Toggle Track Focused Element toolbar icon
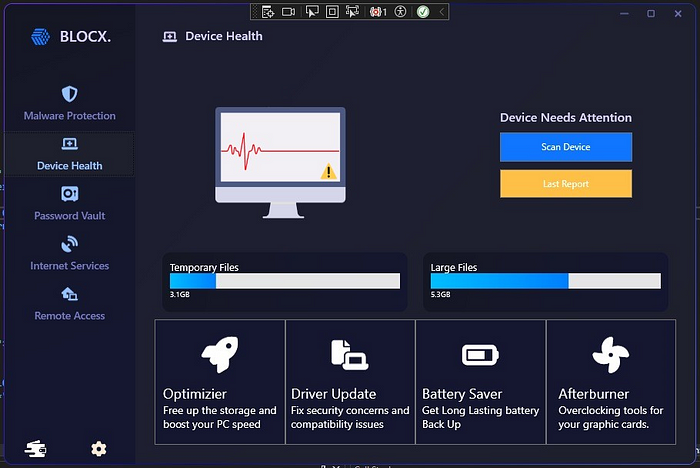The height and width of the screenshot is (468, 700). (x=352, y=12)
